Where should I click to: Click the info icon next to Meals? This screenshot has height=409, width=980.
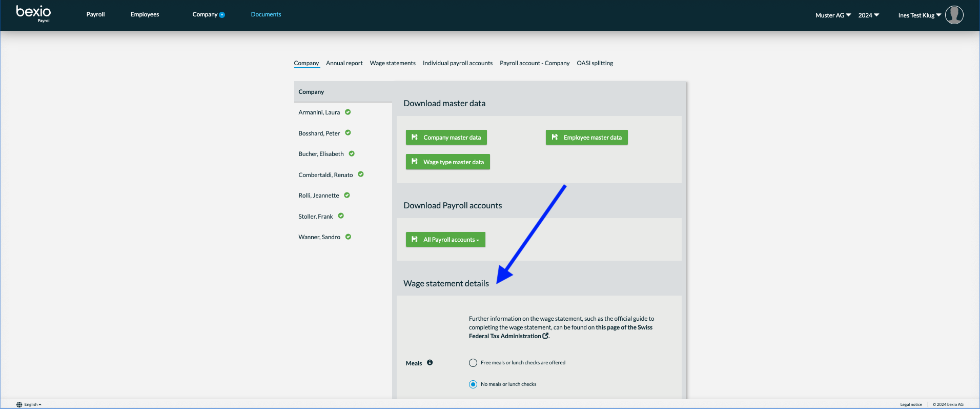pyautogui.click(x=430, y=362)
